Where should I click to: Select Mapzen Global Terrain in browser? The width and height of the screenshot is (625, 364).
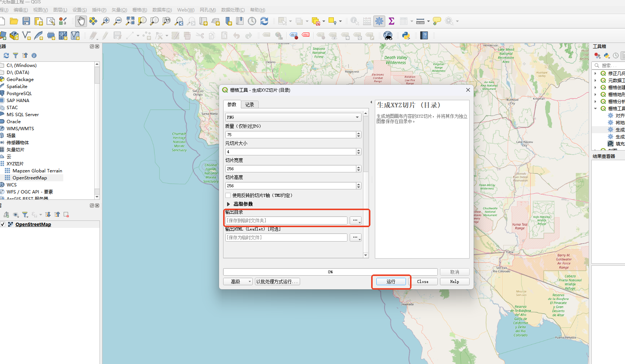(37, 171)
